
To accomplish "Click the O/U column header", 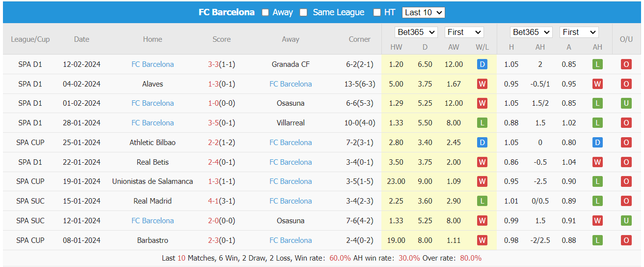I will tap(626, 39).
